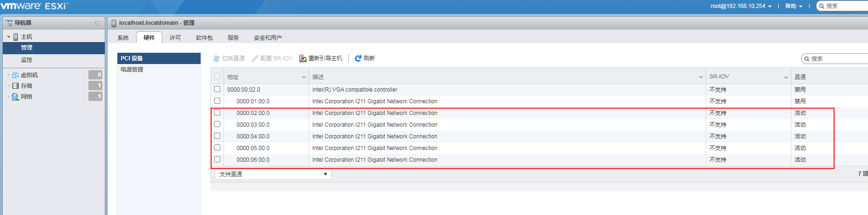Select Power Management (电源管理) in the side list

pos(132,70)
